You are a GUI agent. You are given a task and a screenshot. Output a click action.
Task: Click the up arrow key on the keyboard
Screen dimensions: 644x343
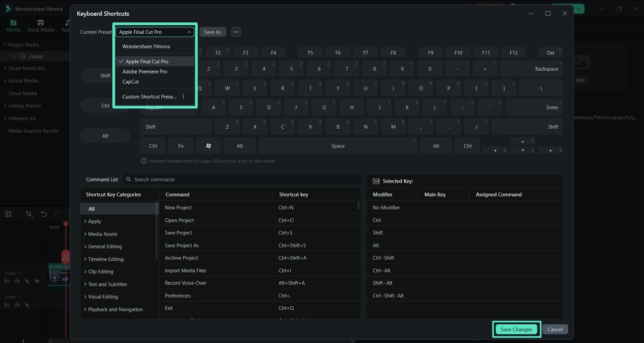point(523,141)
